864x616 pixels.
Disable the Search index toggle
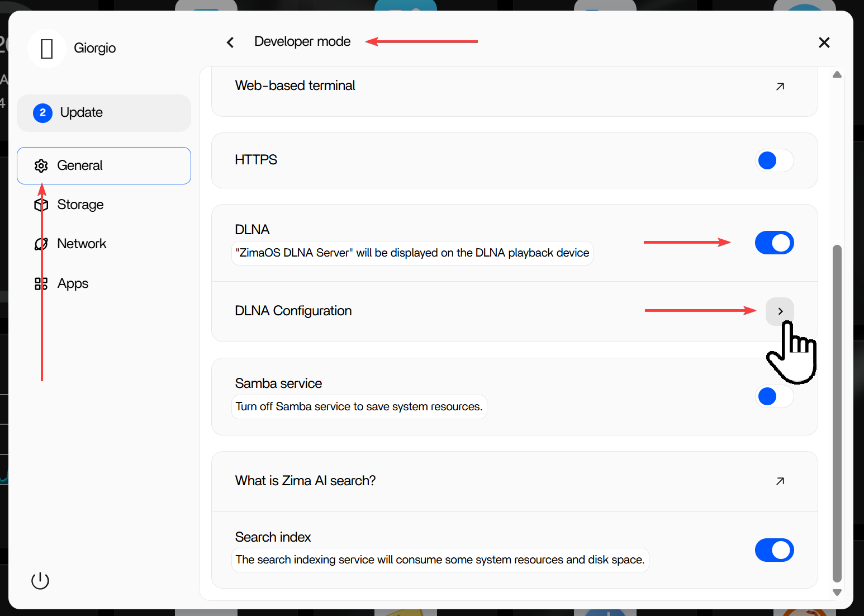(x=774, y=550)
